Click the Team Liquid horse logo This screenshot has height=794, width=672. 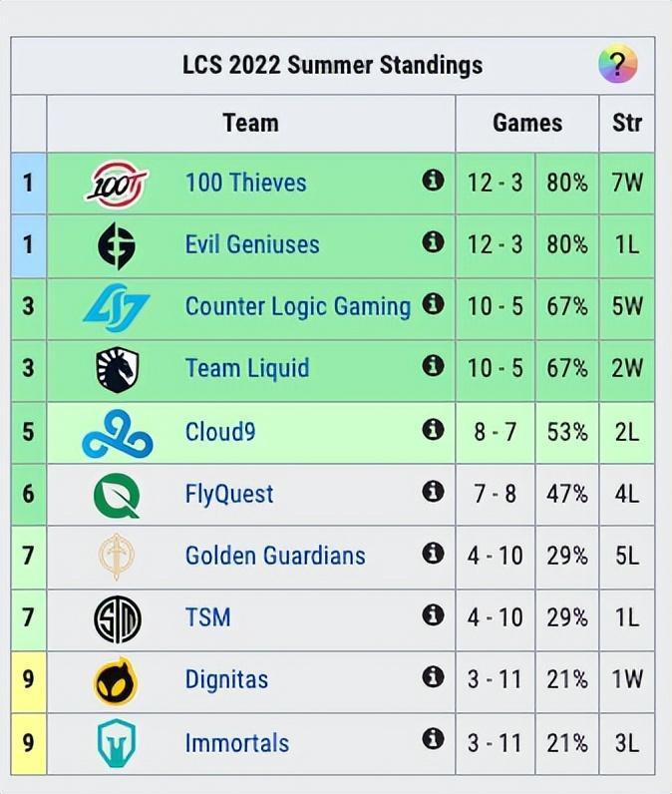pyautogui.click(x=117, y=369)
